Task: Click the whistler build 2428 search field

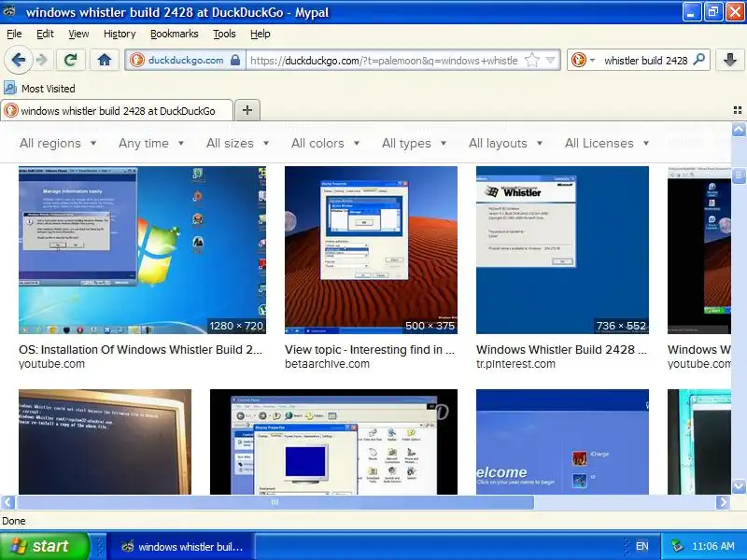Action: click(645, 61)
